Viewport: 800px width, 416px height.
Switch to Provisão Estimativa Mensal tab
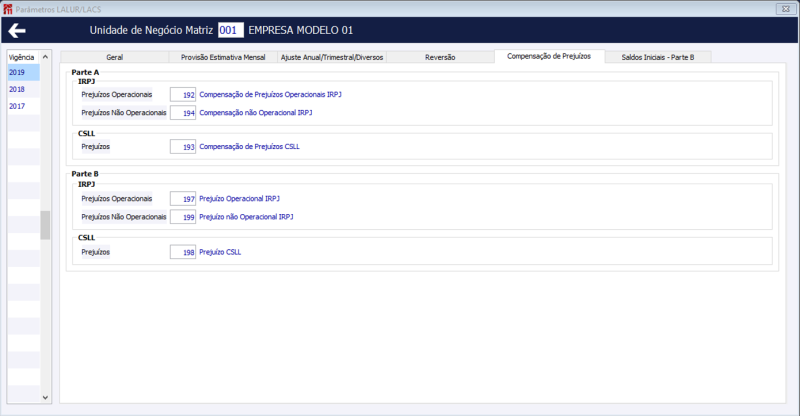tap(223, 57)
